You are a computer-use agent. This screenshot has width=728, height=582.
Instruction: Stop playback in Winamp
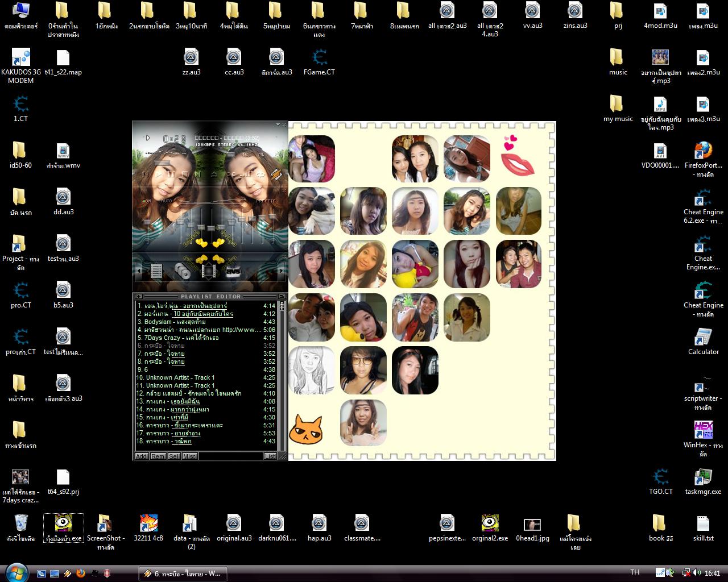pos(185,174)
